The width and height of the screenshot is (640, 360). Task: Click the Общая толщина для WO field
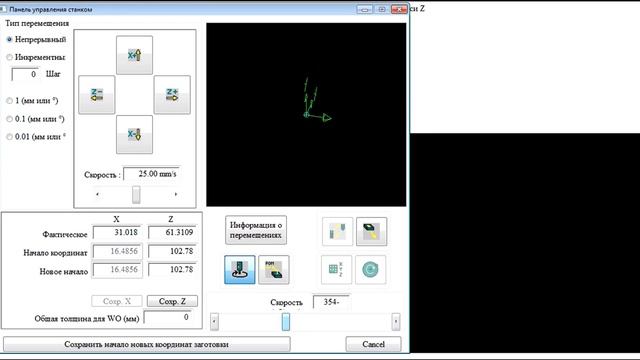[x=168, y=318]
